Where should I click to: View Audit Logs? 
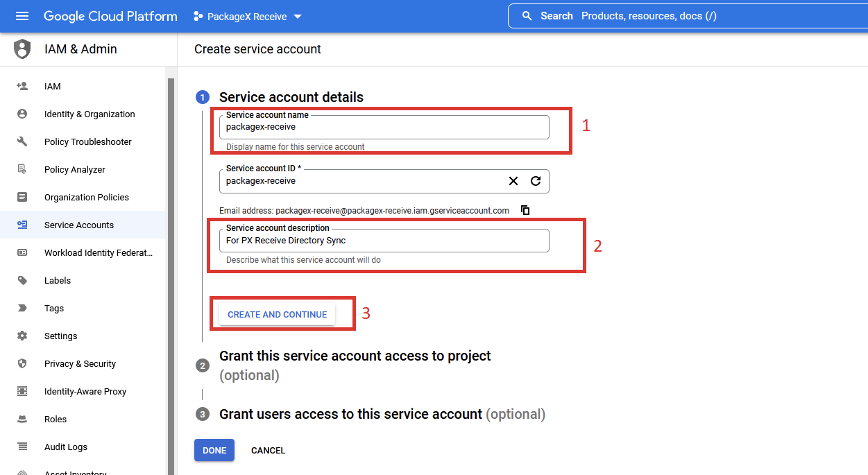83,447
